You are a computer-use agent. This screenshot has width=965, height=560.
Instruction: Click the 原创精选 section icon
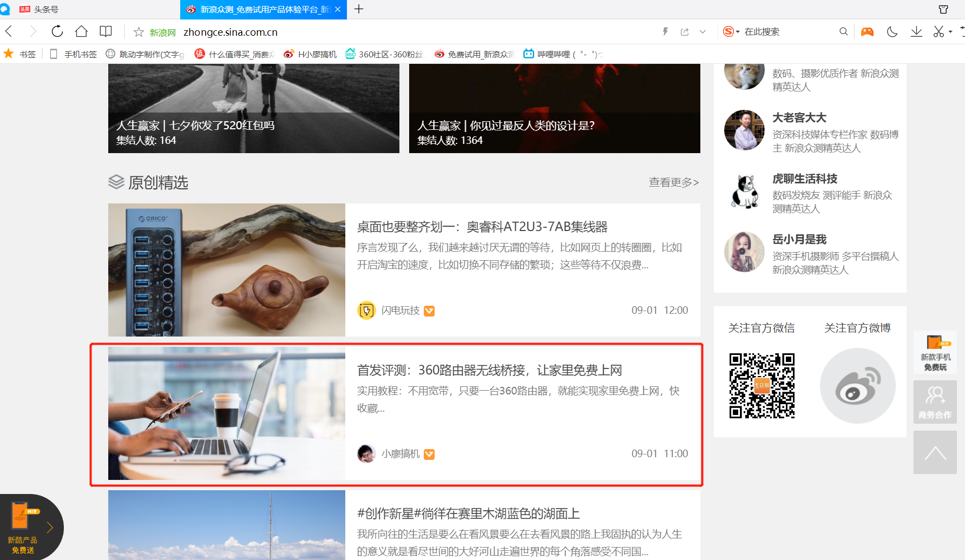coord(116,182)
